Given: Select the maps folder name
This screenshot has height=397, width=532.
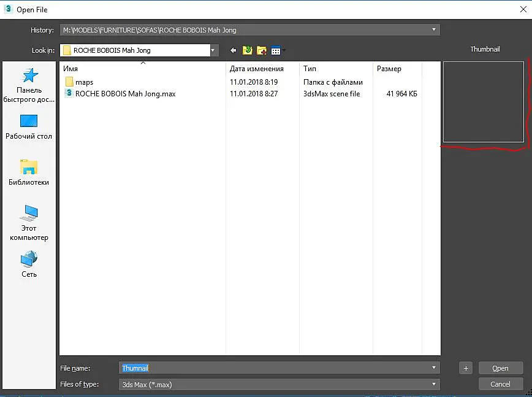Looking at the screenshot, I should [84, 82].
